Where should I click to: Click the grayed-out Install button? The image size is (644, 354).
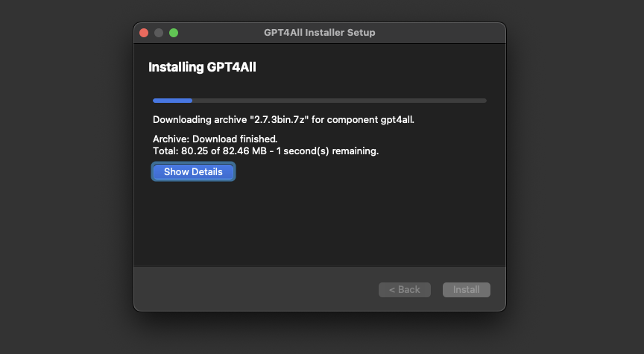(x=466, y=289)
